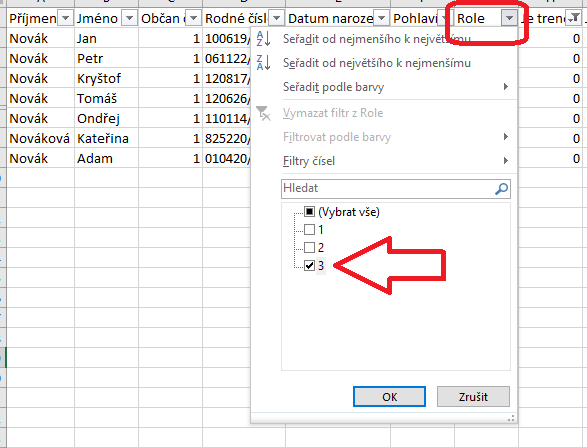Screen dimensions: 587x448
Task: Select cell with name Kateřina
Action: click(106, 138)
